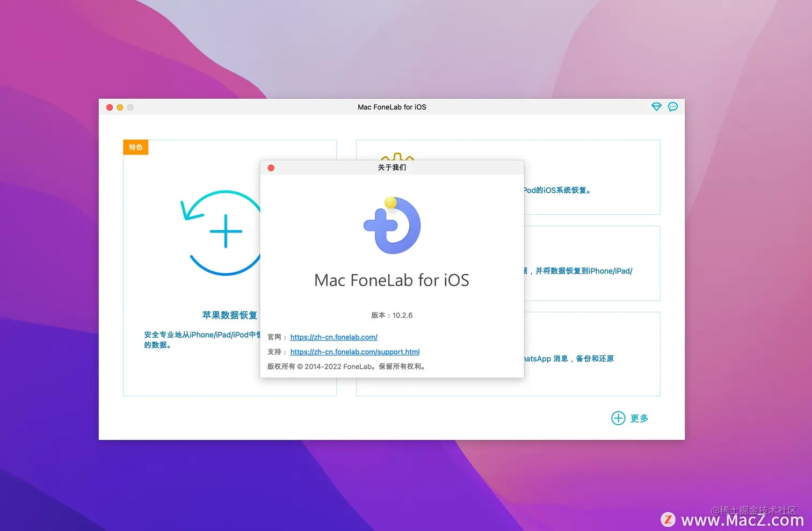Screen dimensions: 812x531
Task: Click the 更多 (More) button
Action: [x=639, y=418]
